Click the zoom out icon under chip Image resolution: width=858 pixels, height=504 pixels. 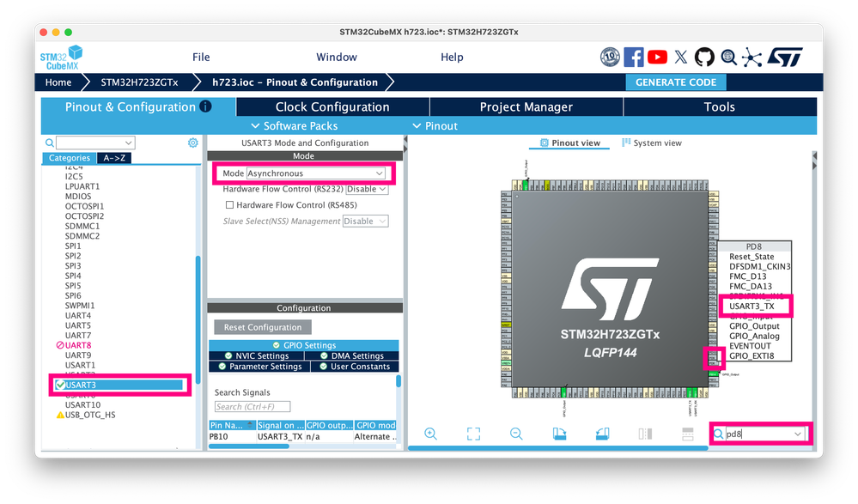pyautogui.click(x=516, y=434)
